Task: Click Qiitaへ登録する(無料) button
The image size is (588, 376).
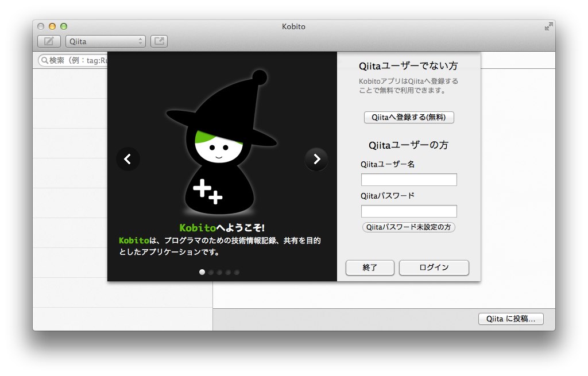Action: (409, 117)
